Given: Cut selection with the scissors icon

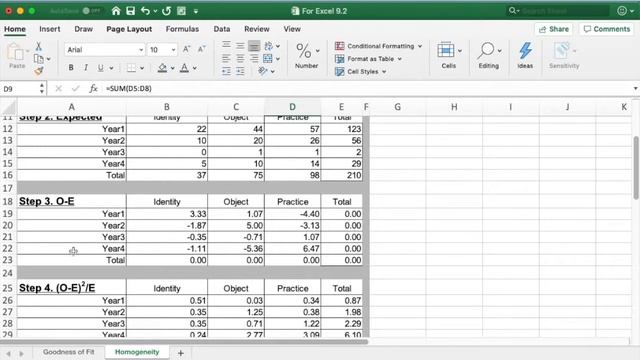Looking at the screenshot, I should pos(38,46).
